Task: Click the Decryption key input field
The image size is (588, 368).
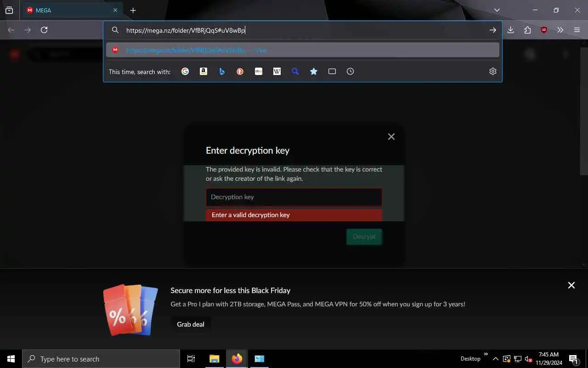Action: click(294, 197)
